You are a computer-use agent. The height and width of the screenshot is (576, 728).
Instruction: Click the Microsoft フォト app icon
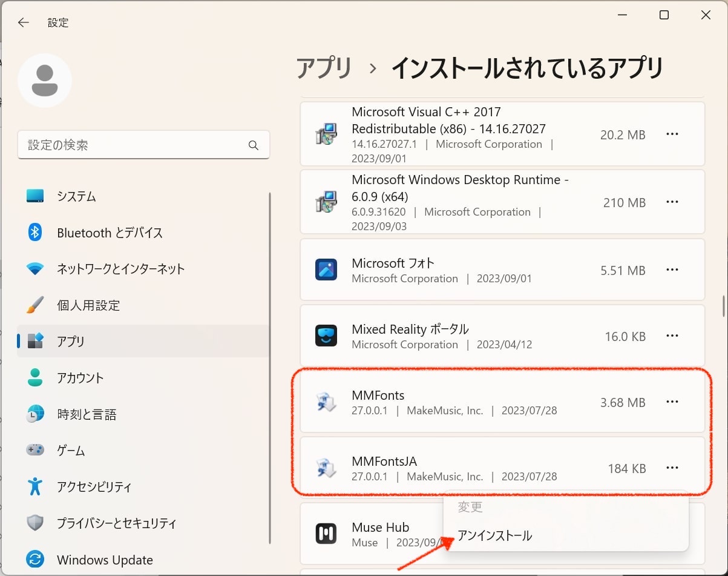click(326, 270)
